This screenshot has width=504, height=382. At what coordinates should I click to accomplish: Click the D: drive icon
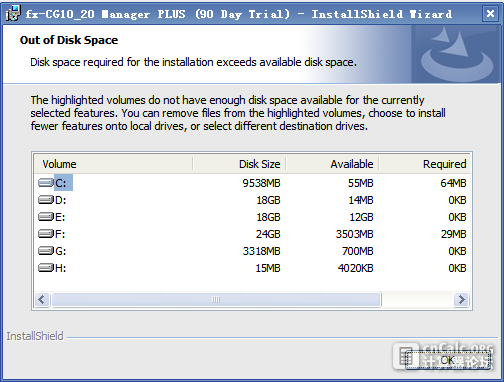coord(46,200)
